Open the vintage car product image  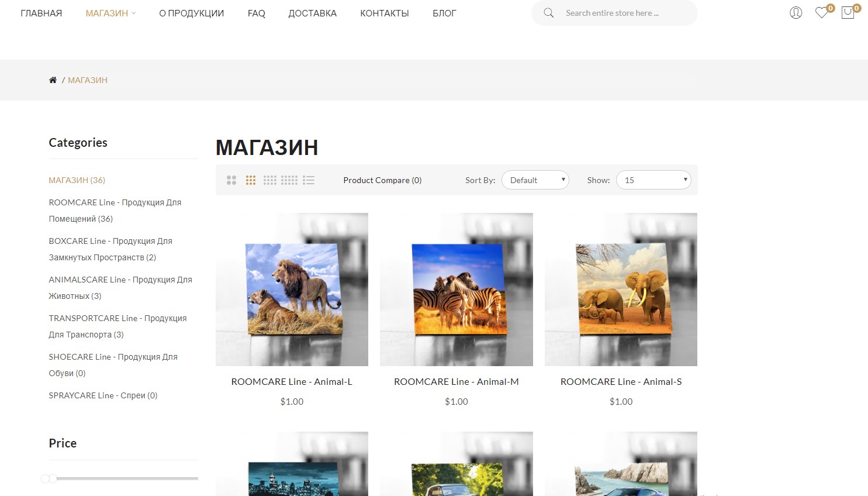pyautogui.click(x=457, y=464)
